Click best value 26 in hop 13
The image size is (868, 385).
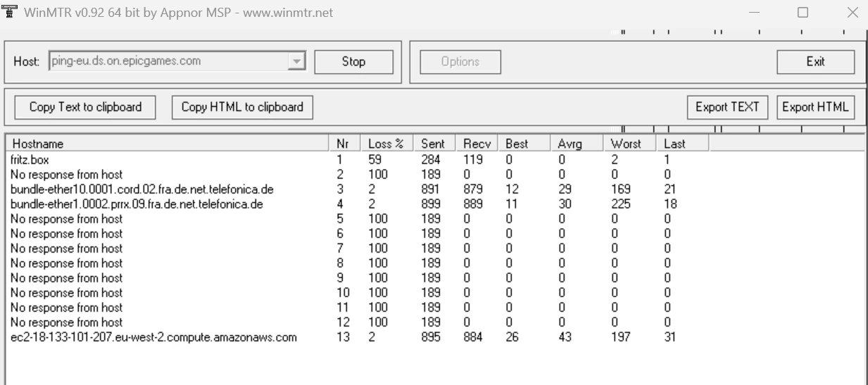512,337
